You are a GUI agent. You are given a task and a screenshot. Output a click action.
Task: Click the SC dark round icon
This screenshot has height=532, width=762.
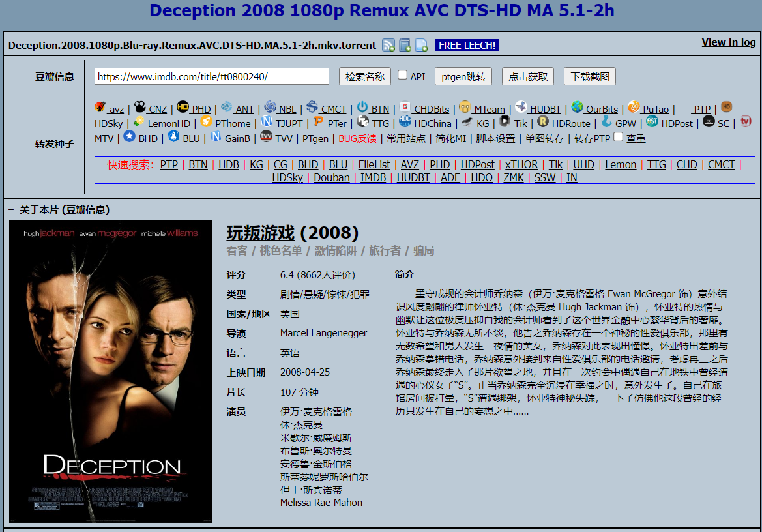click(x=709, y=121)
